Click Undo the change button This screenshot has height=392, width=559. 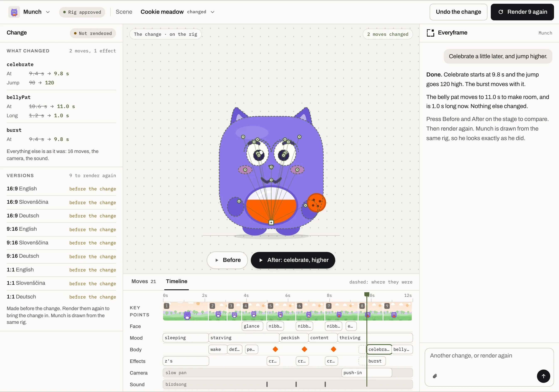click(x=458, y=12)
